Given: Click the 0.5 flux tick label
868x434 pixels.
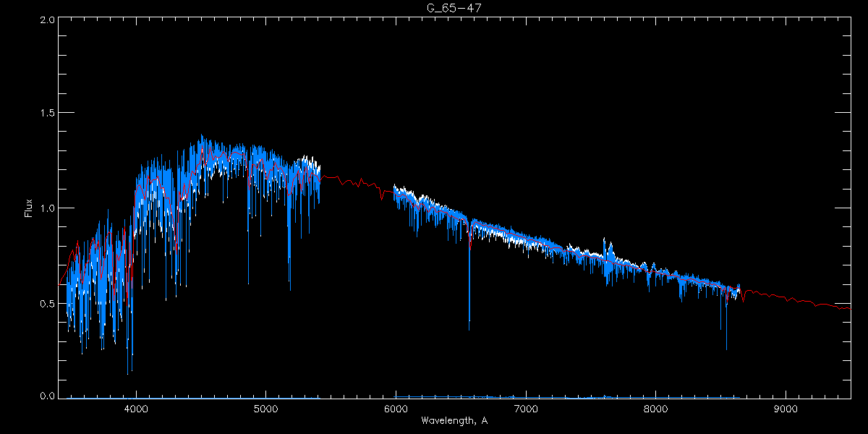Looking at the screenshot, I should click(x=46, y=303).
